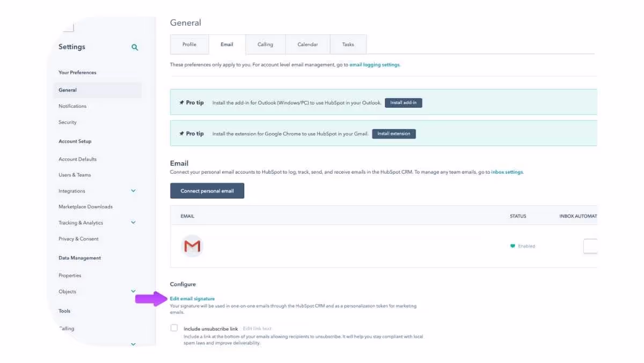Screen dimensions: 644x363
Task: Open Marketplace Downloads
Action: (86, 206)
